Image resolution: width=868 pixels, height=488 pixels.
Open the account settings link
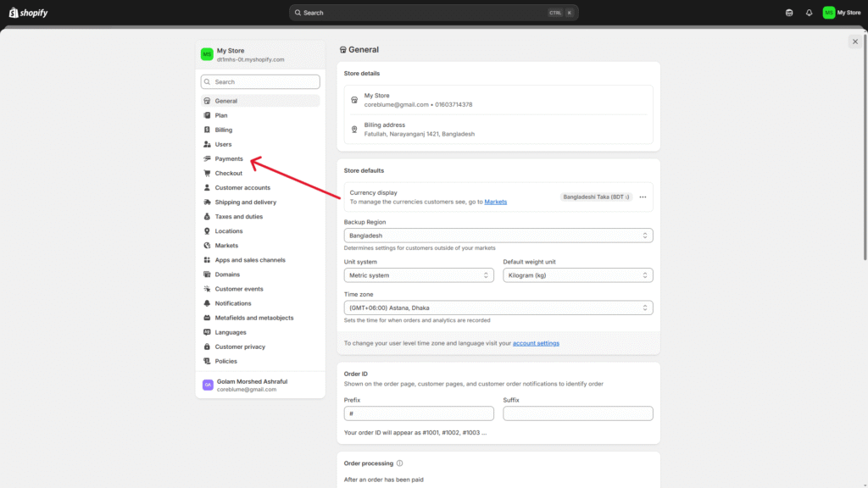pyautogui.click(x=536, y=343)
